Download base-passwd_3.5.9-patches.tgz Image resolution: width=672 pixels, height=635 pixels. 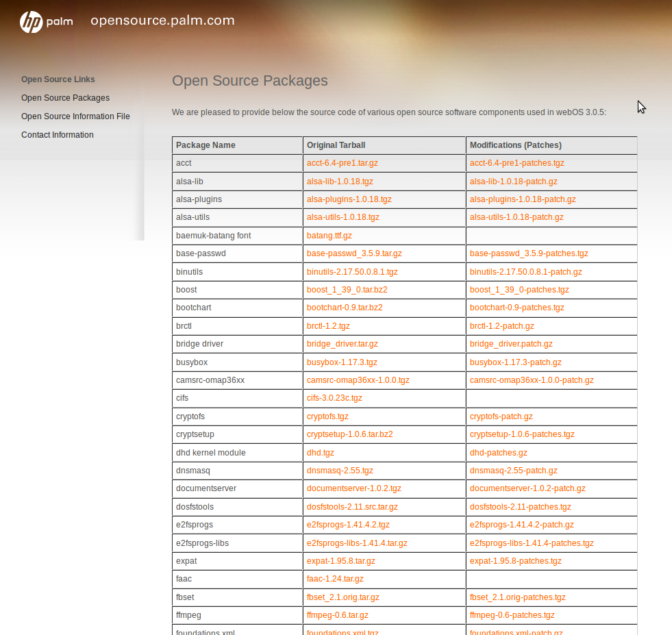click(529, 253)
